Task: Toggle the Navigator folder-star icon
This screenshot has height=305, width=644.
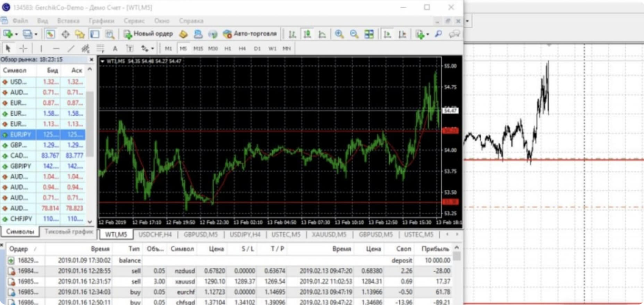Action: click(80, 34)
